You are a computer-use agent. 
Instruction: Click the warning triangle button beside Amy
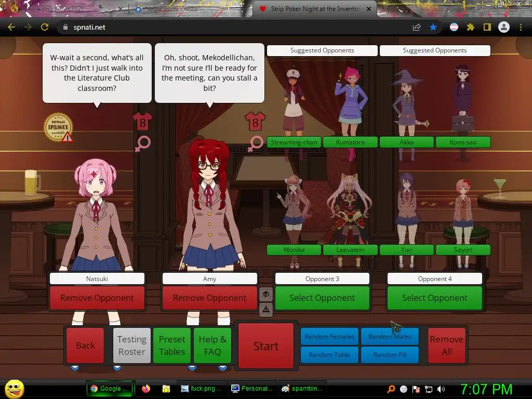(266, 309)
